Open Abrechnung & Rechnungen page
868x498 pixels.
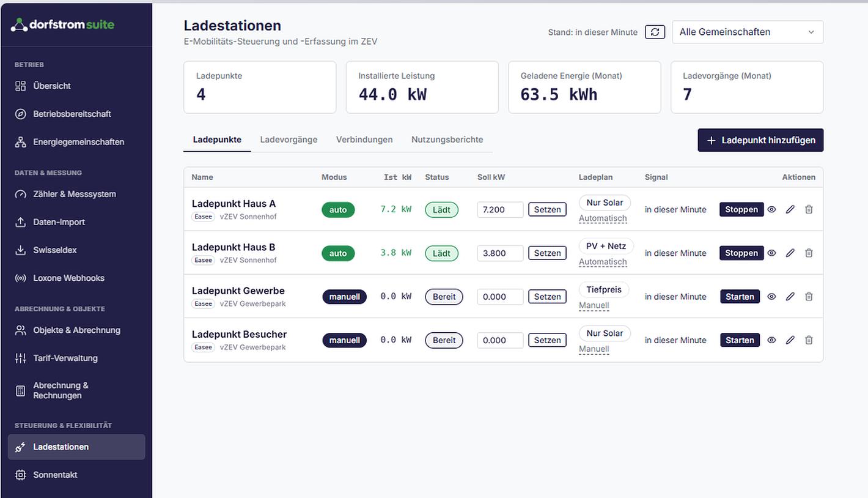[76, 390]
